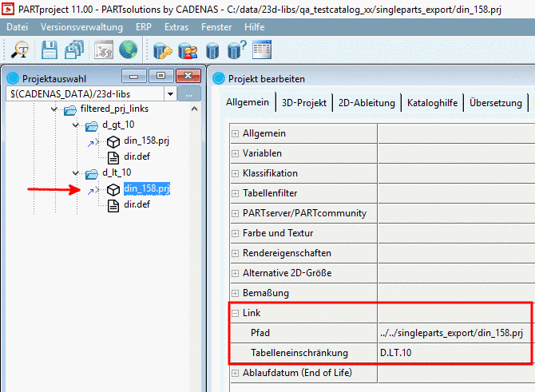Click cube icon of din_158.prj under d_gt_10
Image resolution: width=535 pixels, height=392 pixels.
[113, 141]
